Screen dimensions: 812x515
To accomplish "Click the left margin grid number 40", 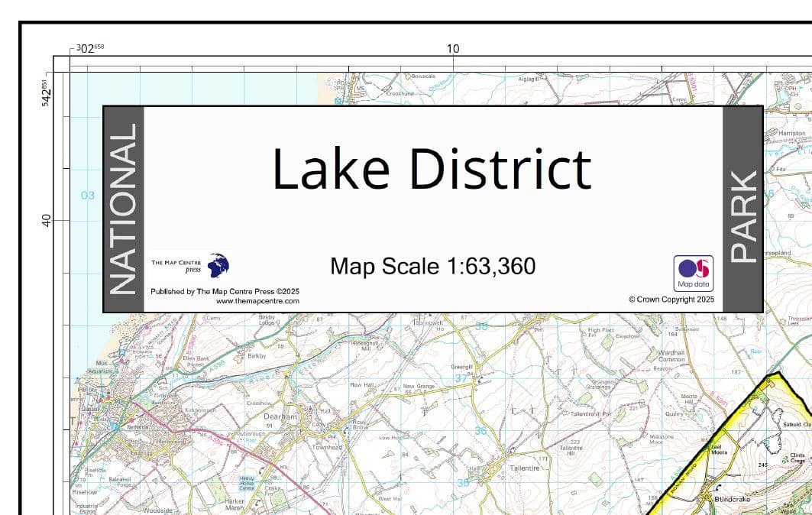I will click(47, 220).
